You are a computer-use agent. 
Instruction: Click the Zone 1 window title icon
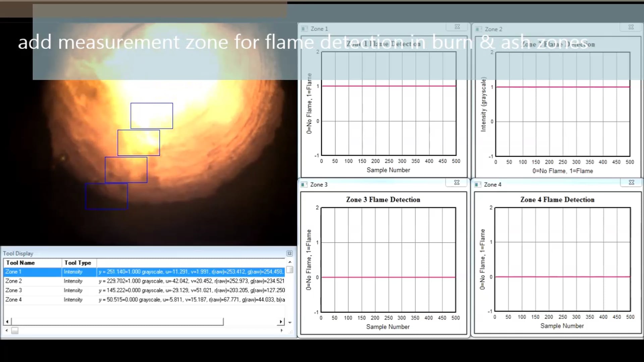(304, 29)
